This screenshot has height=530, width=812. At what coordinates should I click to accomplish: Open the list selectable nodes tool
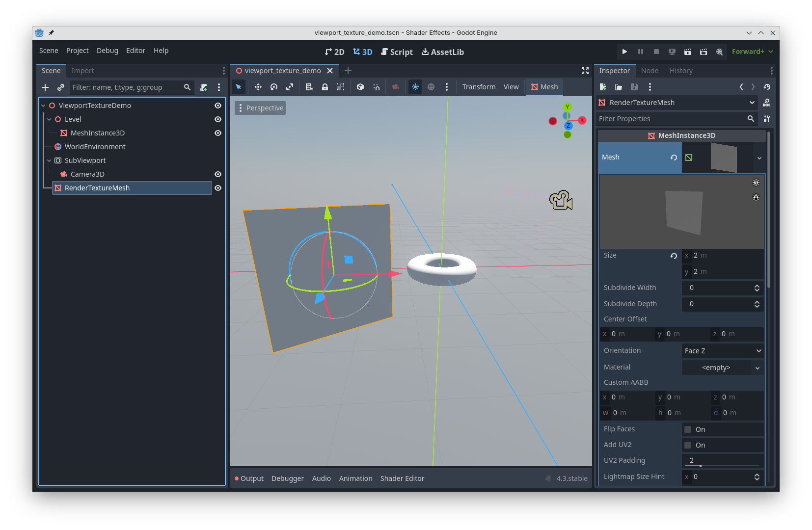[x=309, y=87]
